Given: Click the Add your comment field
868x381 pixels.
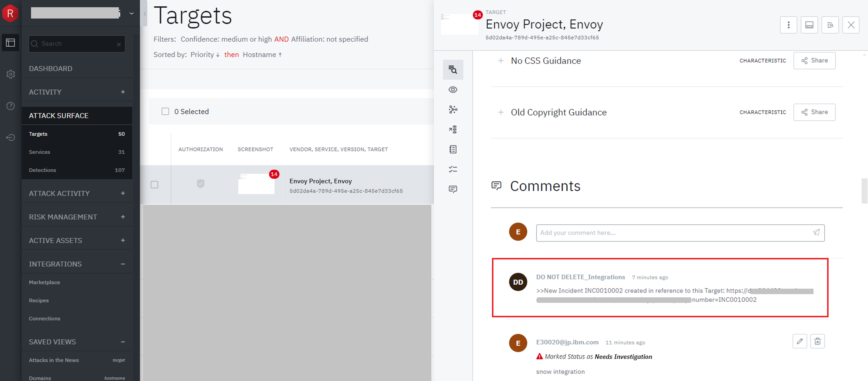Looking at the screenshot, I should pos(672,232).
